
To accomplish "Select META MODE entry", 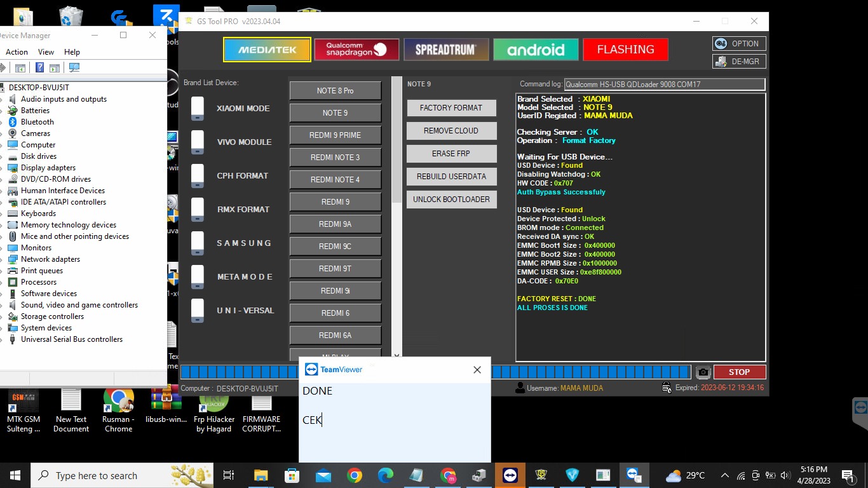I will point(245,277).
